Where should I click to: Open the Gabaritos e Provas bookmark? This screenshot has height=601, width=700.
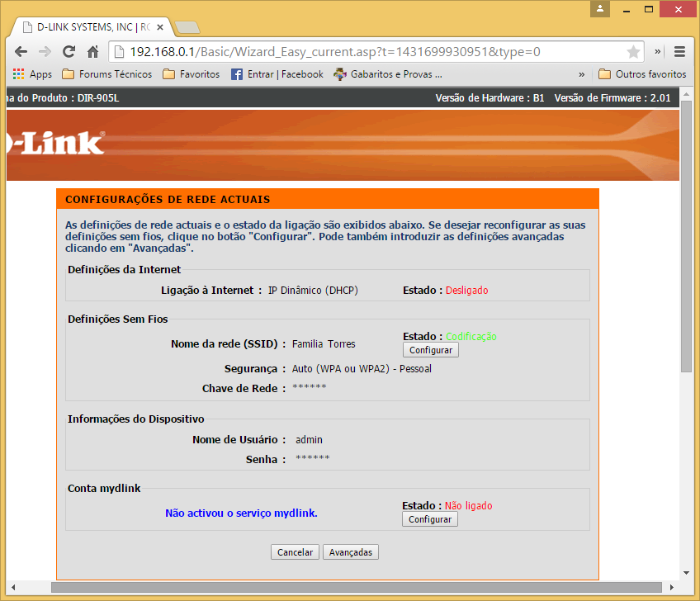pos(388,74)
